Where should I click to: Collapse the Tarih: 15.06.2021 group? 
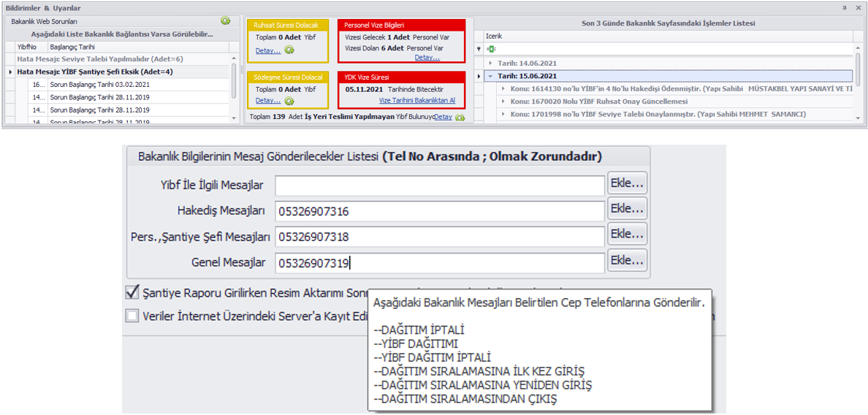pyautogui.click(x=491, y=75)
